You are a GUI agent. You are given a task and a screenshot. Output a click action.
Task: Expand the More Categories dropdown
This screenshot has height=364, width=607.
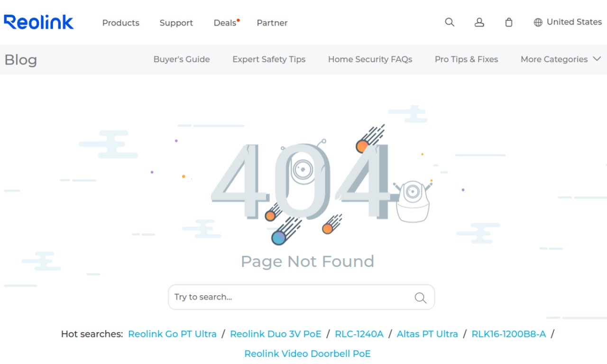(x=561, y=59)
